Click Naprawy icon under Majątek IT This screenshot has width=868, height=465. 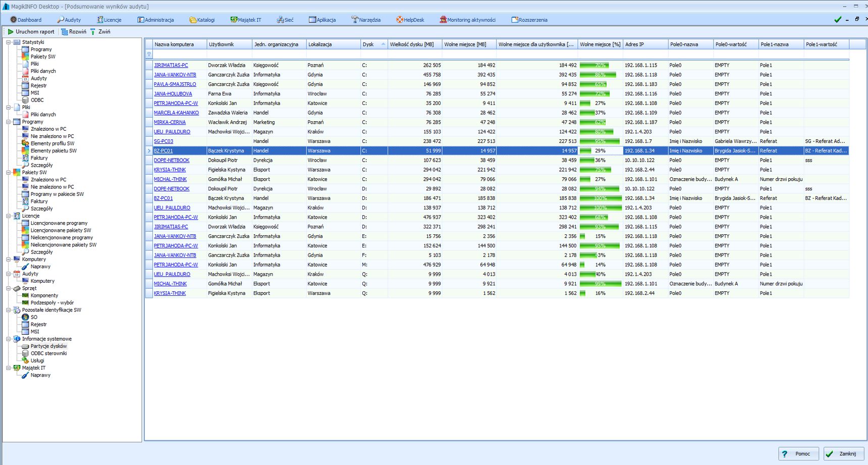(25, 375)
